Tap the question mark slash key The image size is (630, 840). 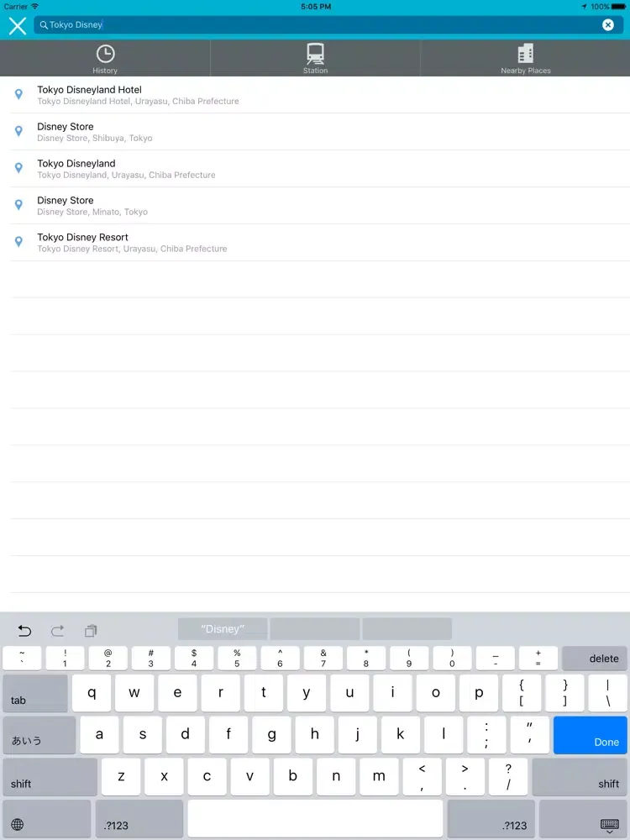point(508,777)
